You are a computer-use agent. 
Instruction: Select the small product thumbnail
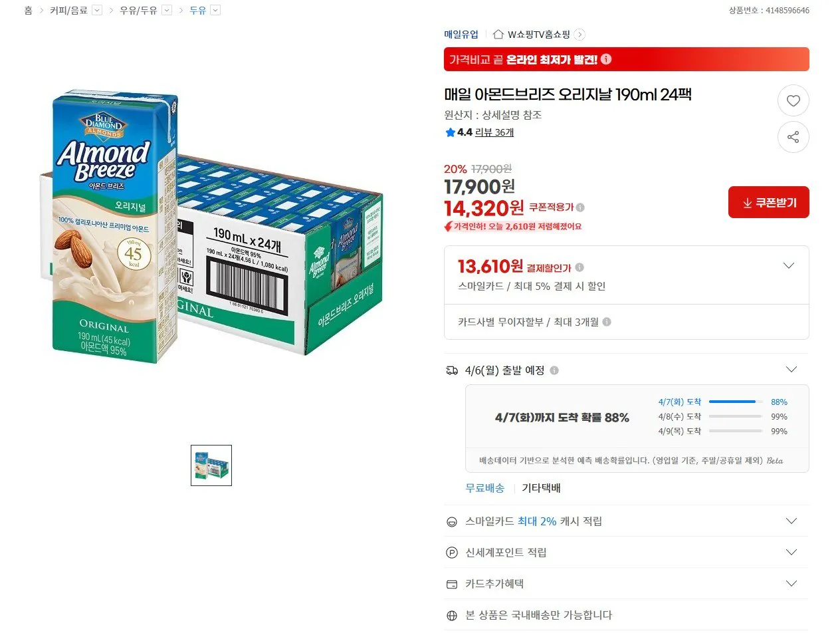[211, 465]
